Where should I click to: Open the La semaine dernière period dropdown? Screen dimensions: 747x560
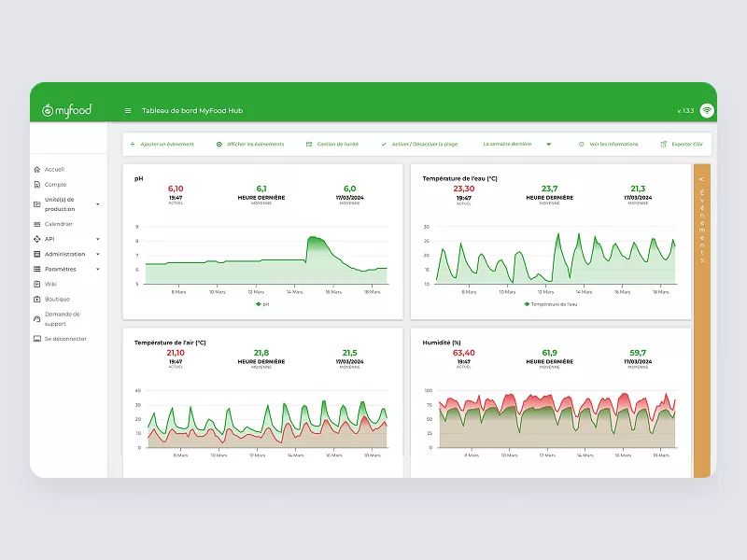pyautogui.click(x=517, y=145)
